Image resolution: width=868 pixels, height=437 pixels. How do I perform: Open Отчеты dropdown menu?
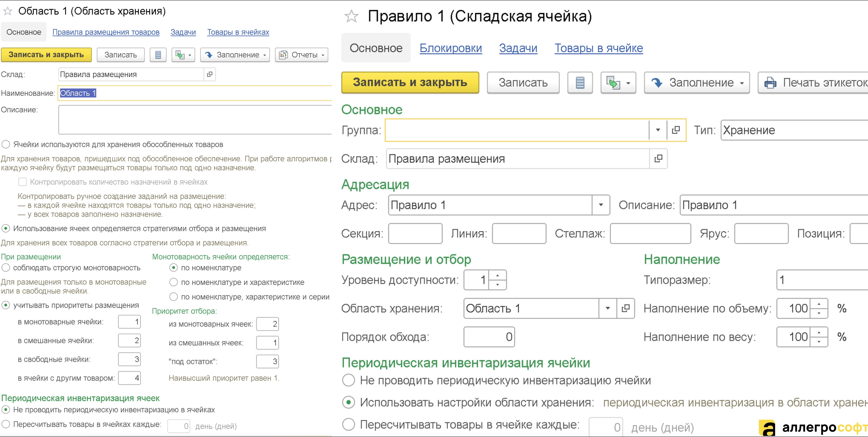click(x=302, y=55)
